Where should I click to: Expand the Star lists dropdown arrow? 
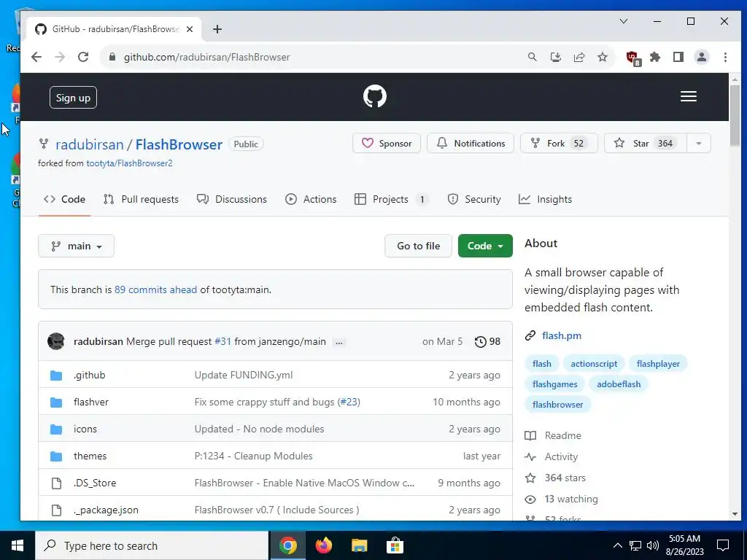click(699, 144)
